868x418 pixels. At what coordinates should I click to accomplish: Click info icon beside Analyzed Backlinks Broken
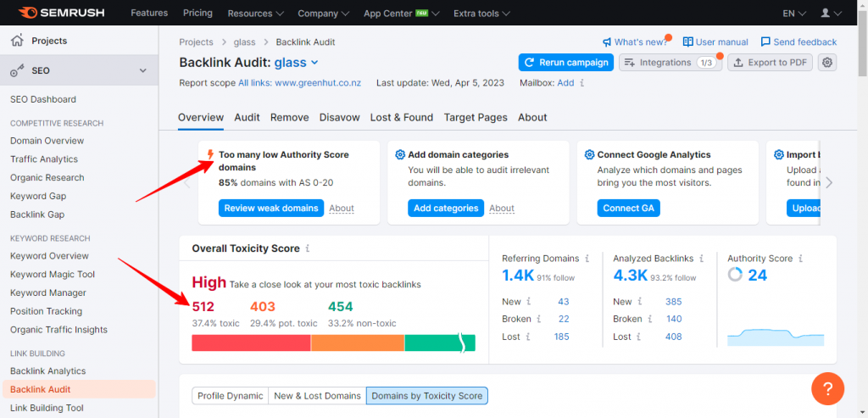[x=649, y=319]
